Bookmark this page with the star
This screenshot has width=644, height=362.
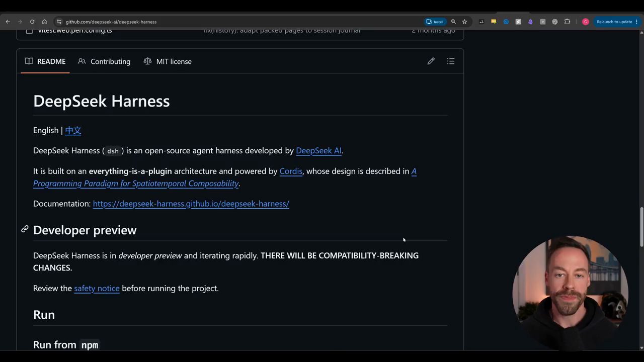pyautogui.click(x=464, y=22)
